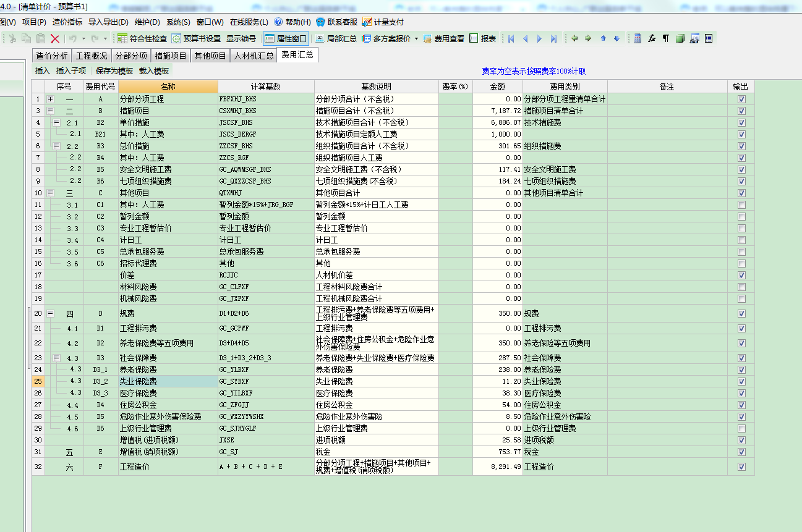Switch to 造价分析 tab
This screenshot has height=532, width=802.
(52, 56)
